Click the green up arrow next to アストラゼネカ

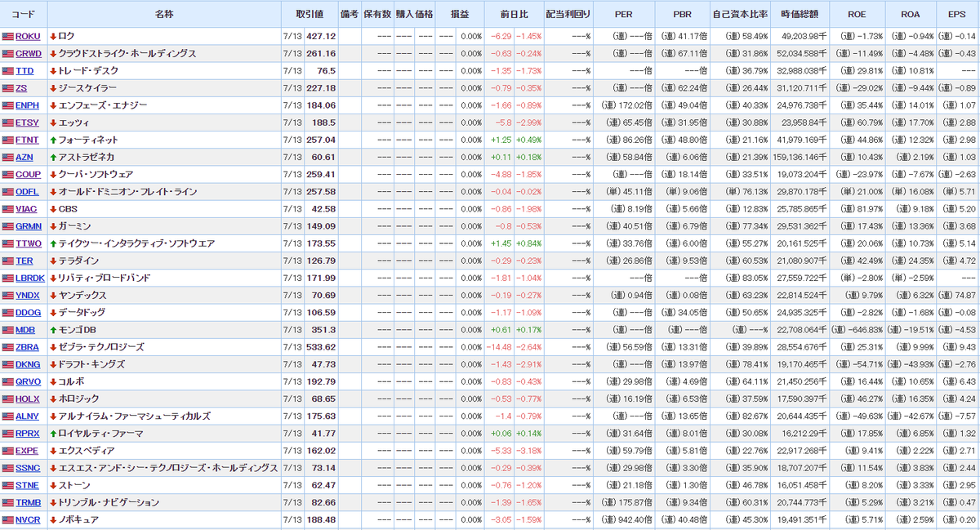(53, 158)
